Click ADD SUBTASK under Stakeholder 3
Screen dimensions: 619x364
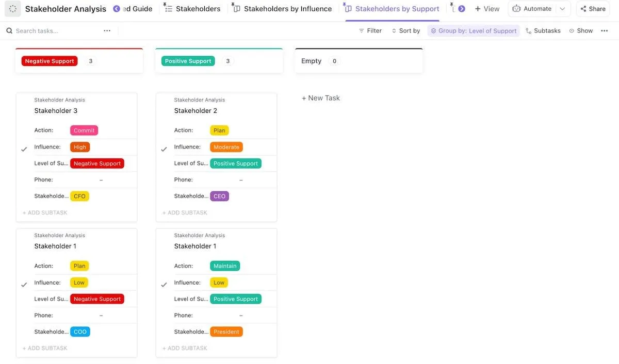(x=45, y=212)
